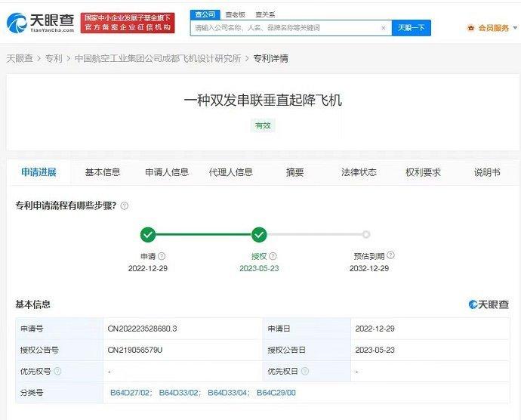Go to 天眼查 breadcrumb link
The width and height of the screenshot is (521, 420).
(x=20, y=58)
